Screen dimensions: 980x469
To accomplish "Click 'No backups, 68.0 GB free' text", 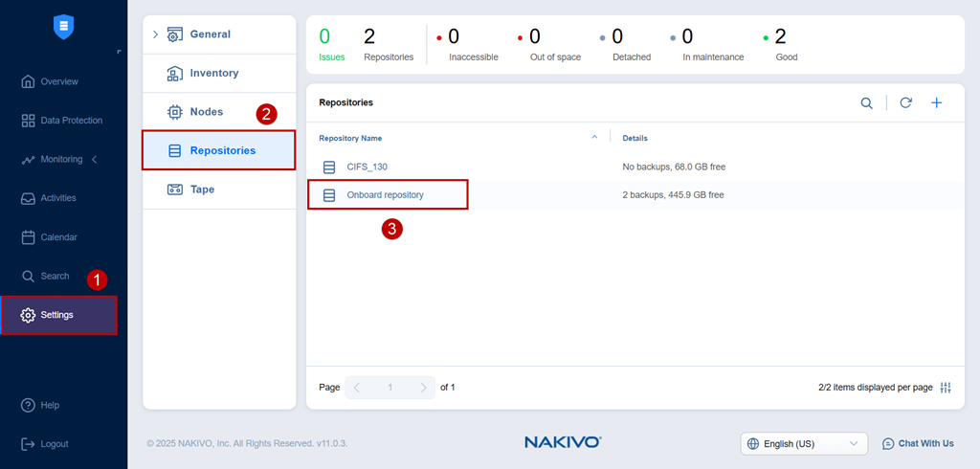I will pyautogui.click(x=674, y=167).
